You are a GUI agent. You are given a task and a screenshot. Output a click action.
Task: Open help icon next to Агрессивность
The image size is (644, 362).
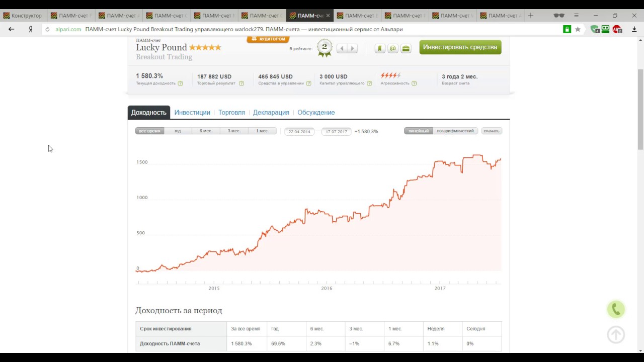pos(414,83)
